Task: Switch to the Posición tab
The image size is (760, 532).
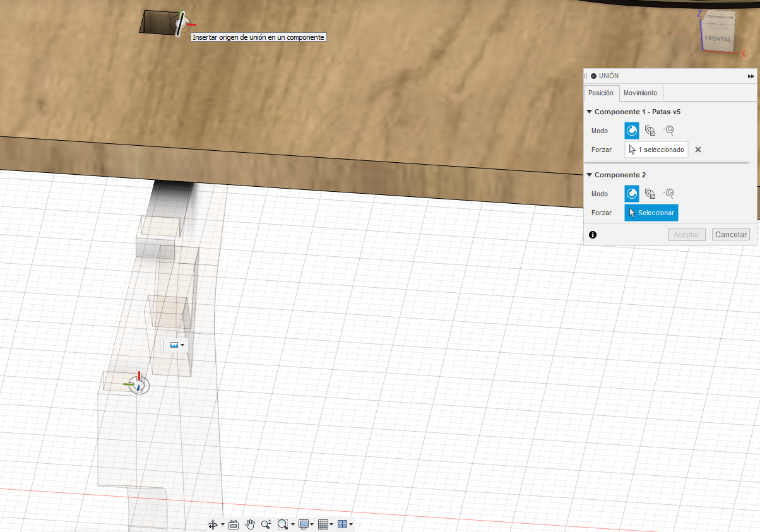Action: click(601, 93)
